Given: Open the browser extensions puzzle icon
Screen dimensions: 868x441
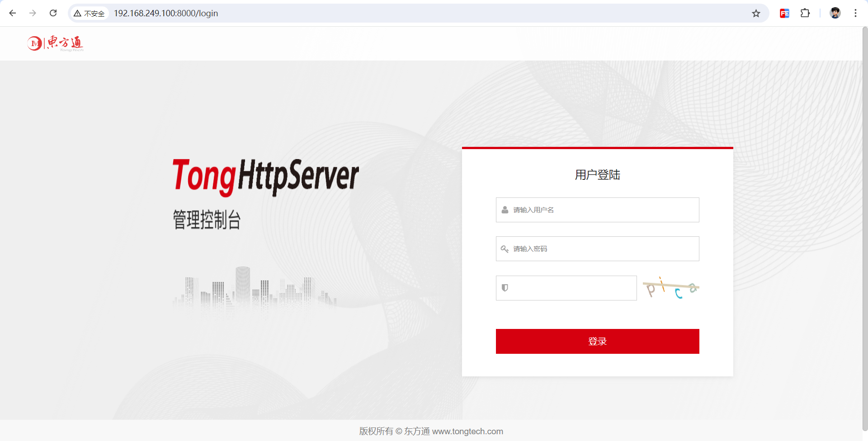Looking at the screenshot, I should click(806, 13).
